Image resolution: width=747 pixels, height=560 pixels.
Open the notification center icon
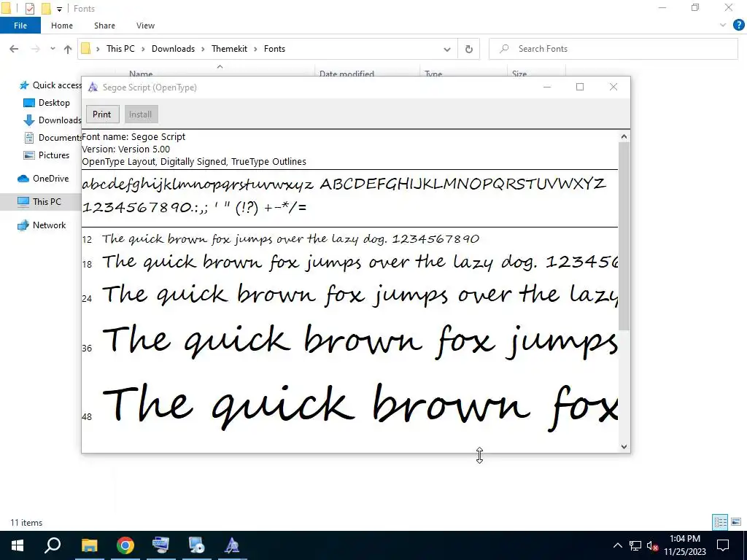click(723, 545)
